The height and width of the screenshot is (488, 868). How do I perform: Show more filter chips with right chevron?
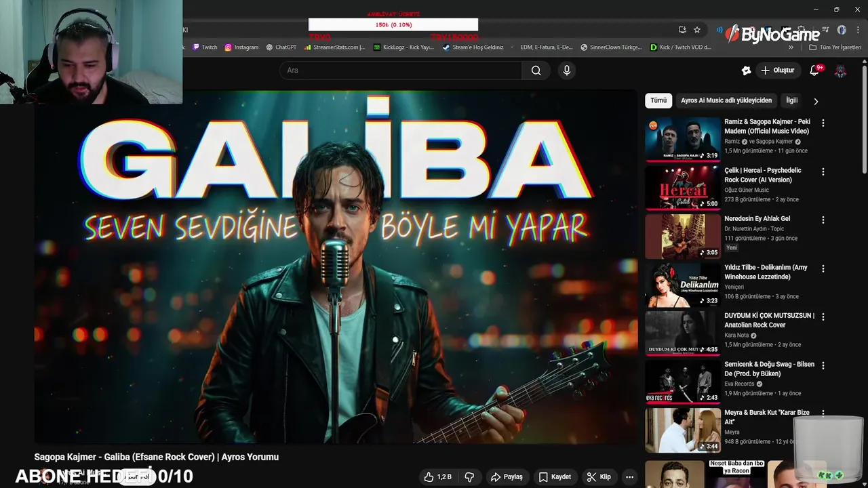[x=816, y=101]
